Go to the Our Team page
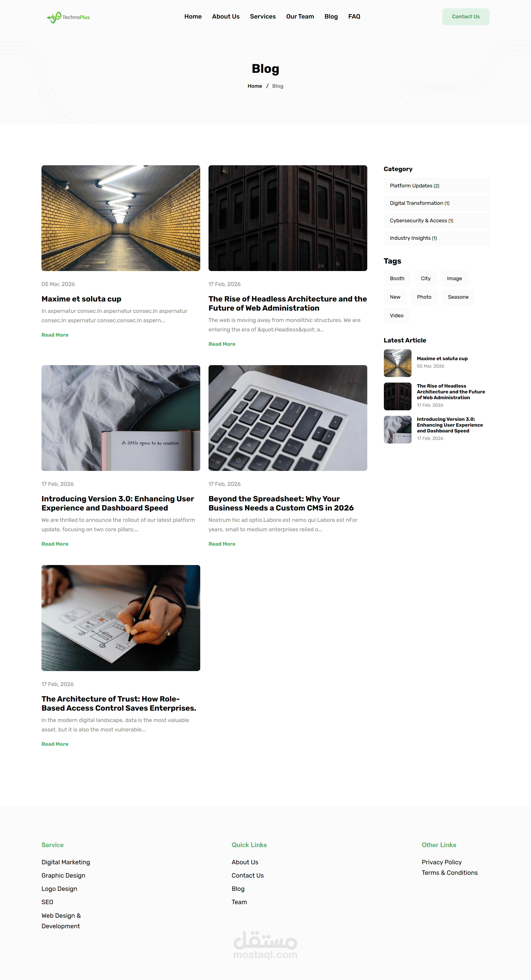Viewport: 531px width, 980px height. tap(300, 16)
